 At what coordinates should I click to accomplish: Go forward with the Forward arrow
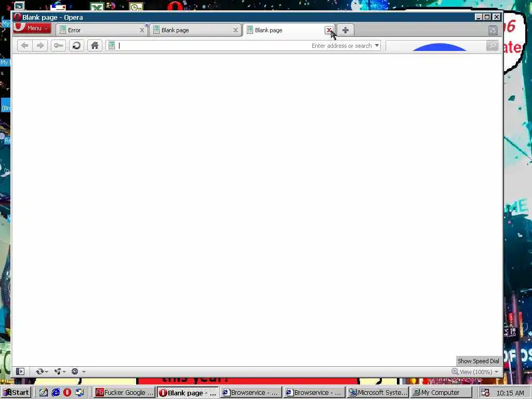click(x=41, y=46)
